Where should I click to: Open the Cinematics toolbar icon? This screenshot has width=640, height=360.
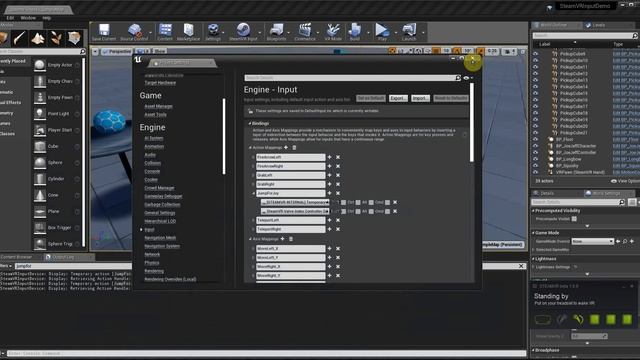click(x=304, y=30)
